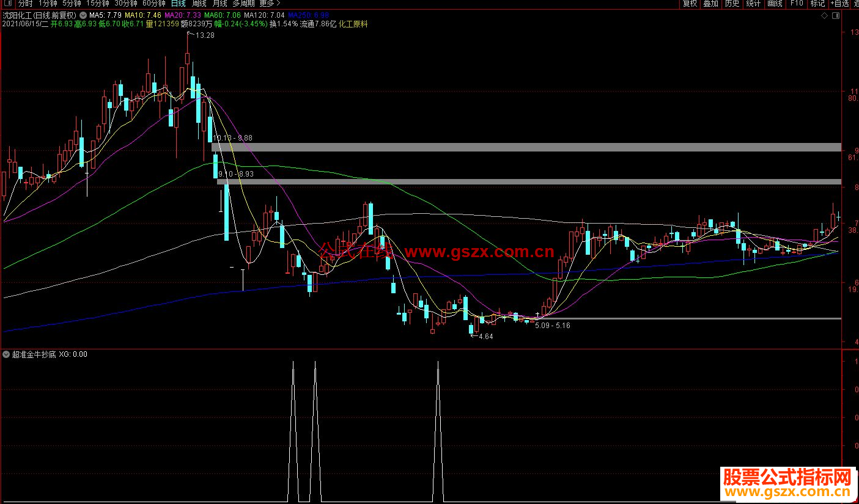Click the 10.19 - 9.88 gap bar
The height and width of the screenshot is (504, 859).
tap(526, 147)
